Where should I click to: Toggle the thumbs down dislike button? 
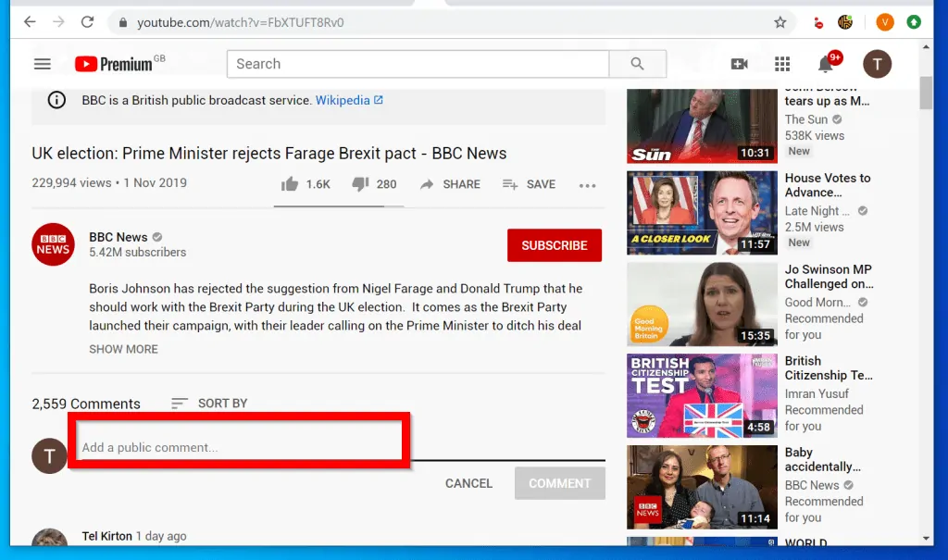361,184
